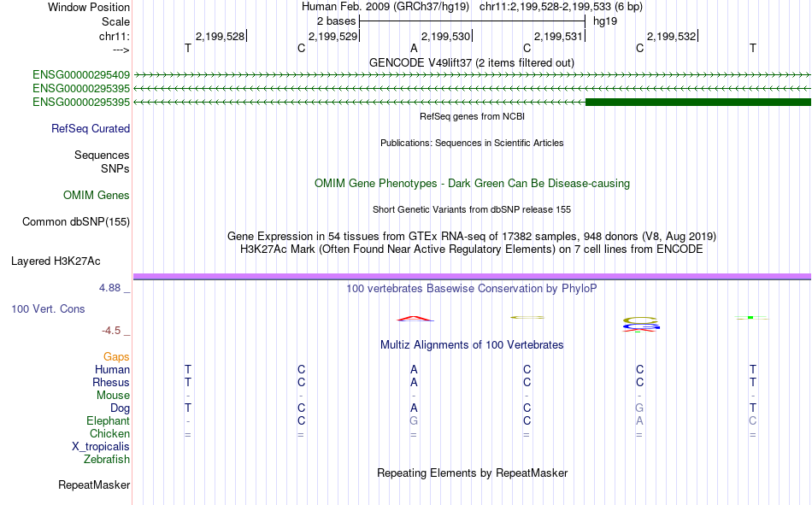Image resolution: width=812 pixels, height=505 pixels.
Task: Click the red A conservation logo
Action: (x=415, y=319)
